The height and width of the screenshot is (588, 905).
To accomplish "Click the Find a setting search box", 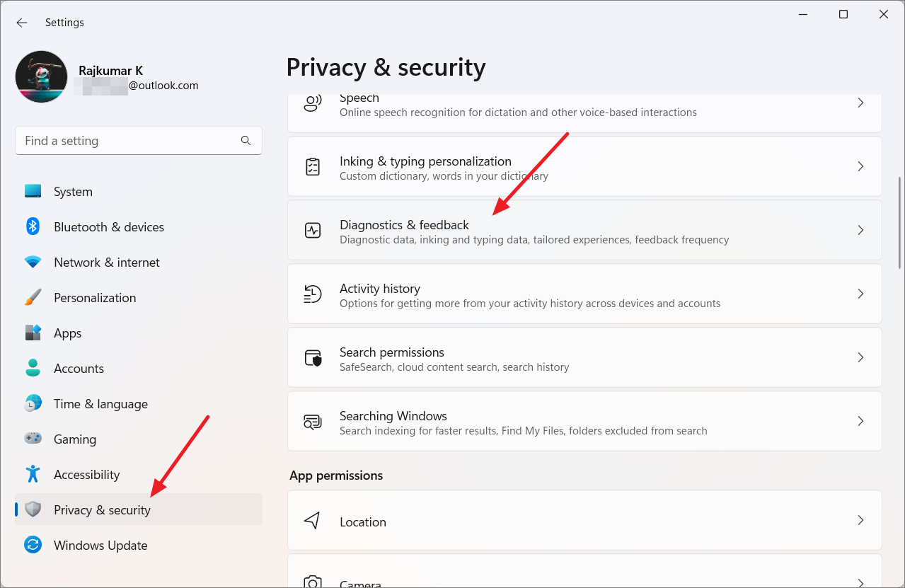I will (x=131, y=141).
